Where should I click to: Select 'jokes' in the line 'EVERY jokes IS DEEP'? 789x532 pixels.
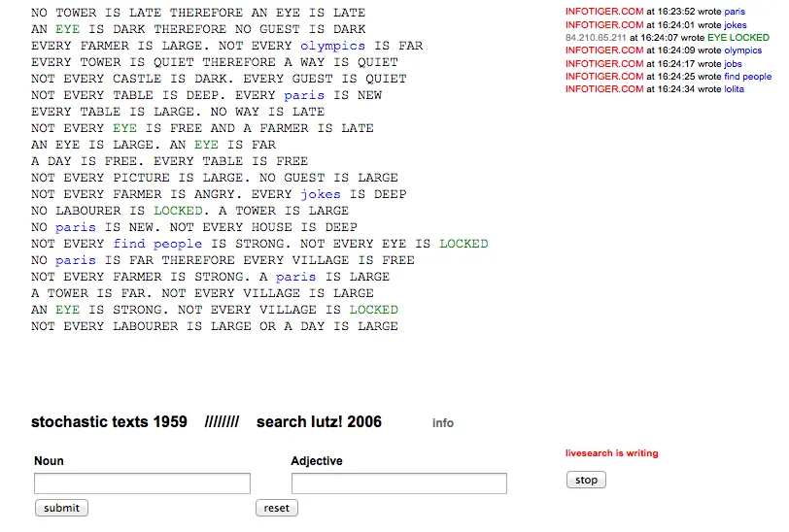pyautogui.click(x=320, y=194)
